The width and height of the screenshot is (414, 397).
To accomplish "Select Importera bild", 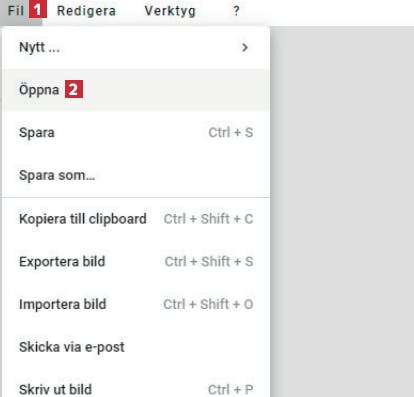I will pos(136,304).
